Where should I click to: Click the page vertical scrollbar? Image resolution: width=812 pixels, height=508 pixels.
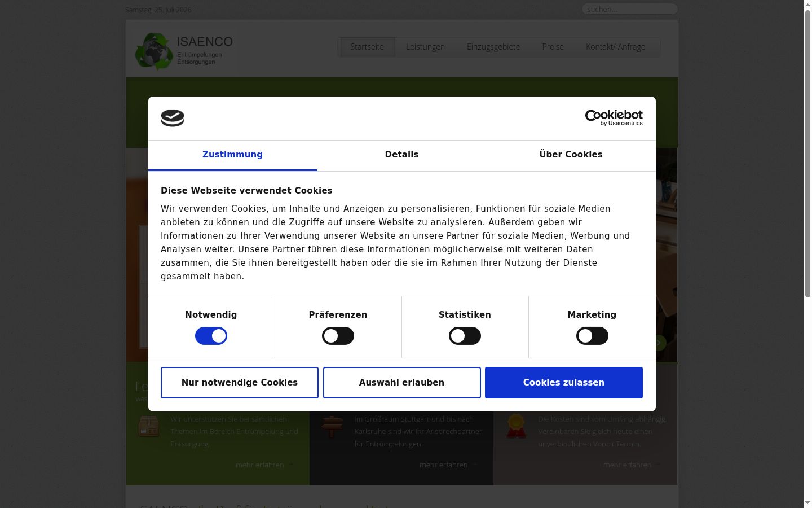(x=807, y=254)
